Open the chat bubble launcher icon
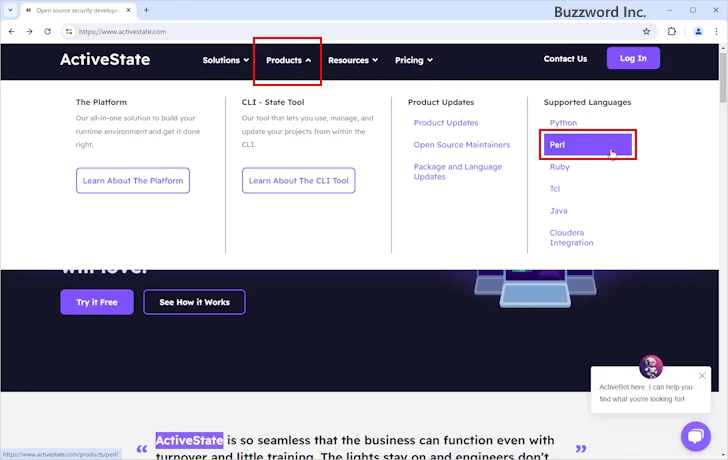728x460 pixels. click(x=696, y=436)
